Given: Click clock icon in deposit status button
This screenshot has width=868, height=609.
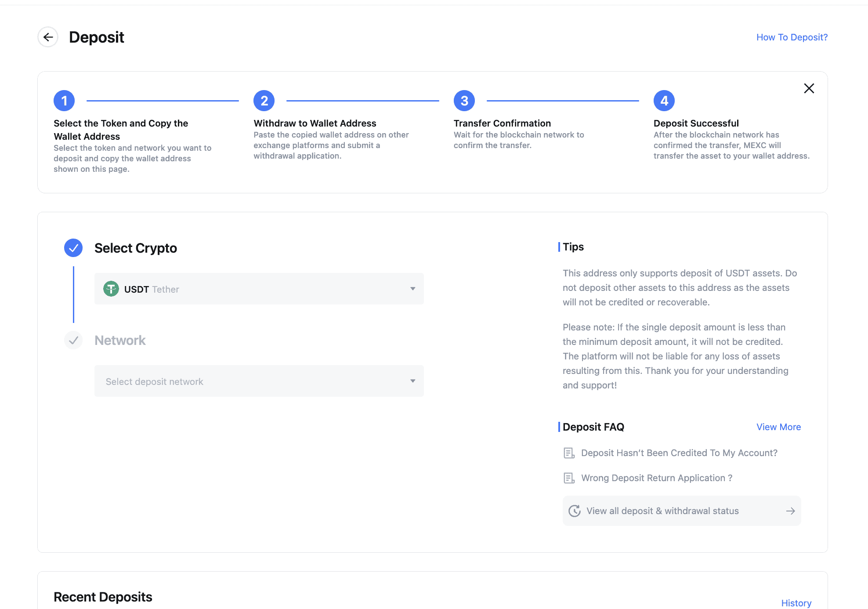Looking at the screenshot, I should [x=575, y=511].
